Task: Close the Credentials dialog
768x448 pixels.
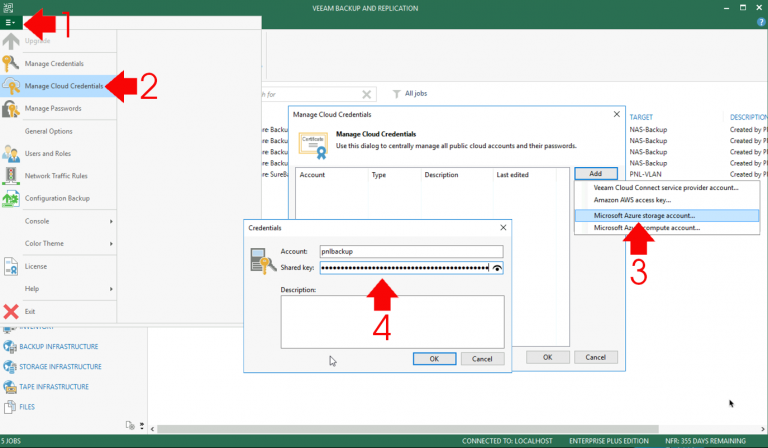Action: (x=503, y=228)
